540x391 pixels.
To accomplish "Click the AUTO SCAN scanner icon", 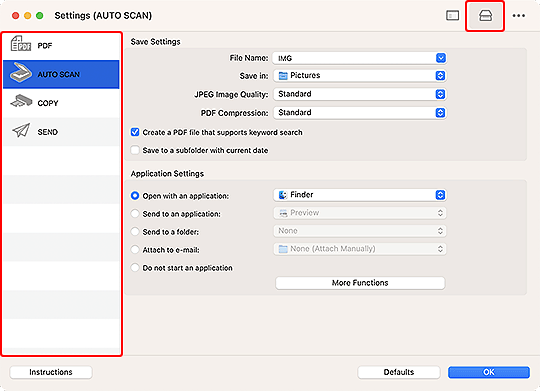I will pos(21,73).
